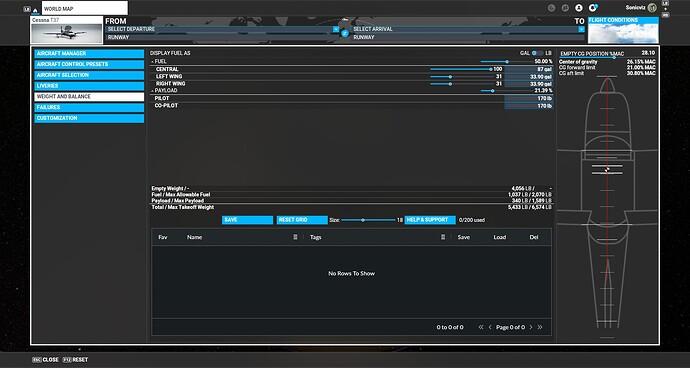The height and width of the screenshot is (368, 690).
Task: Click the Save button
Action: point(247,220)
